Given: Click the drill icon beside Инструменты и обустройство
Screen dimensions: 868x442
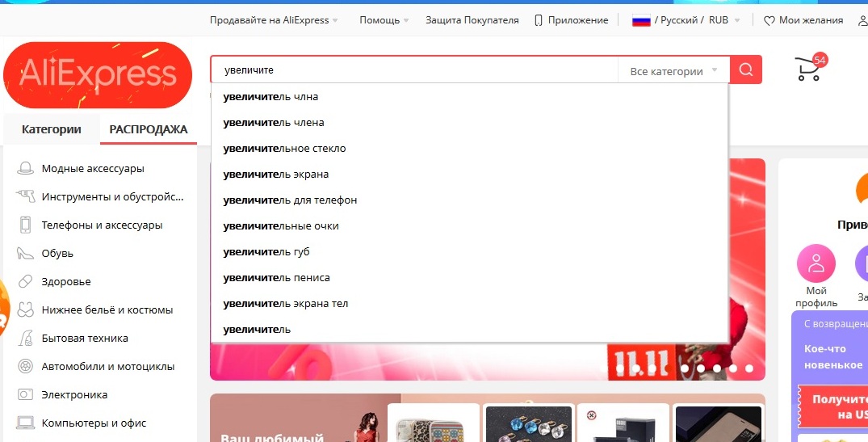Looking at the screenshot, I should (25, 196).
